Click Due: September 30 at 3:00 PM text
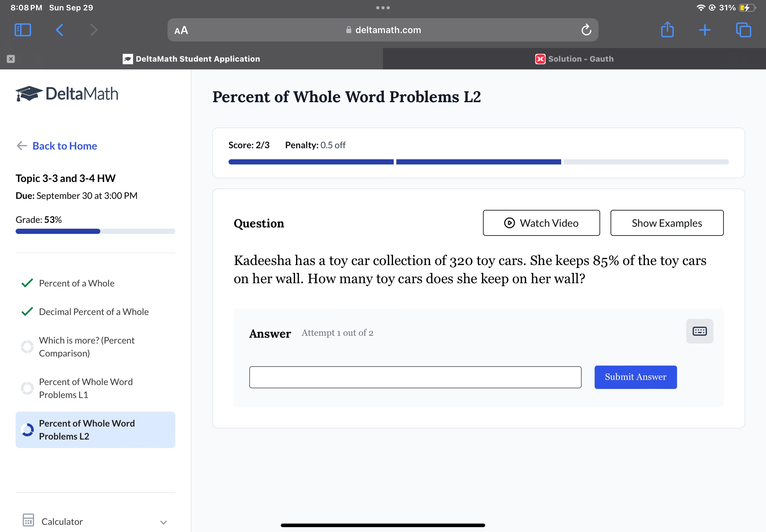This screenshot has height=532, width=766. click(77, 196)
